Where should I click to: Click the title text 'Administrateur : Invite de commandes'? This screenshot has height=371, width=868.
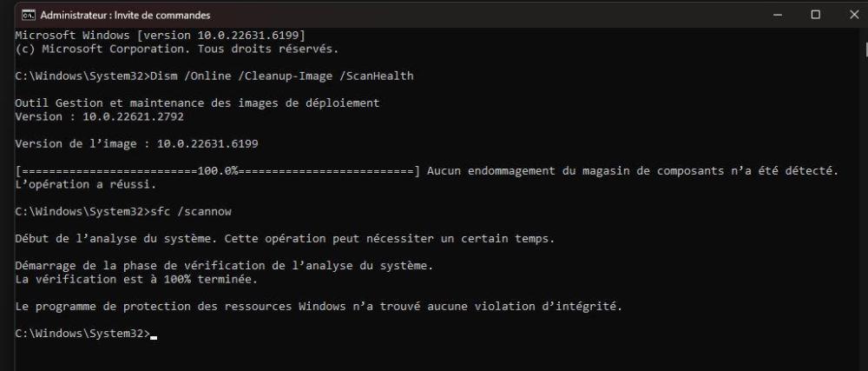[125, 16]
